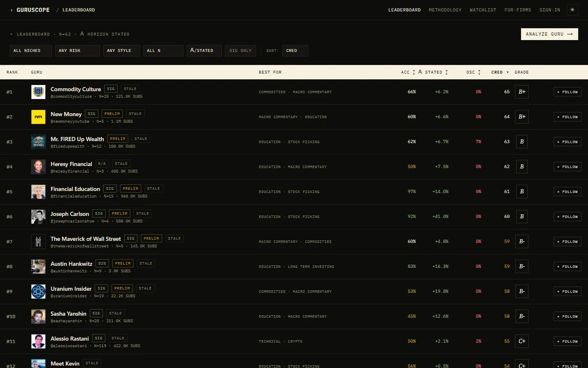The height and width of the screenshot is (368, 588).
Task: Open the METHODOLOGY page
Action: [445, 10]
